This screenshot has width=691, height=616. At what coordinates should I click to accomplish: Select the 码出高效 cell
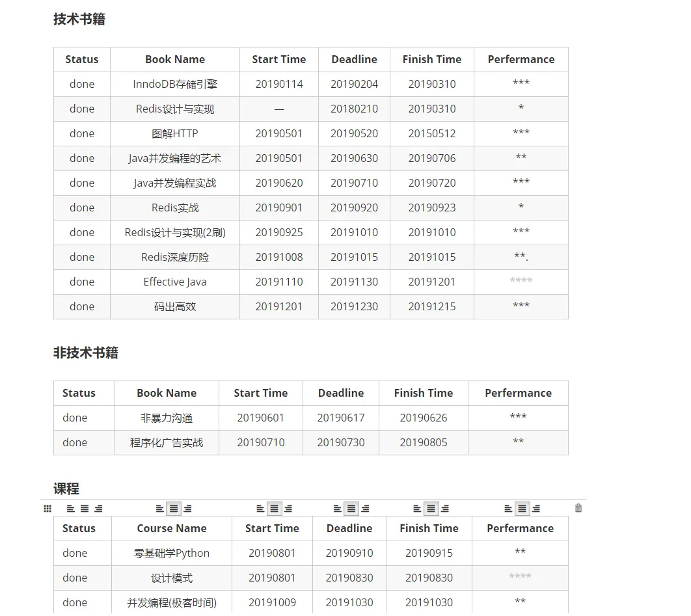[175, 306]
